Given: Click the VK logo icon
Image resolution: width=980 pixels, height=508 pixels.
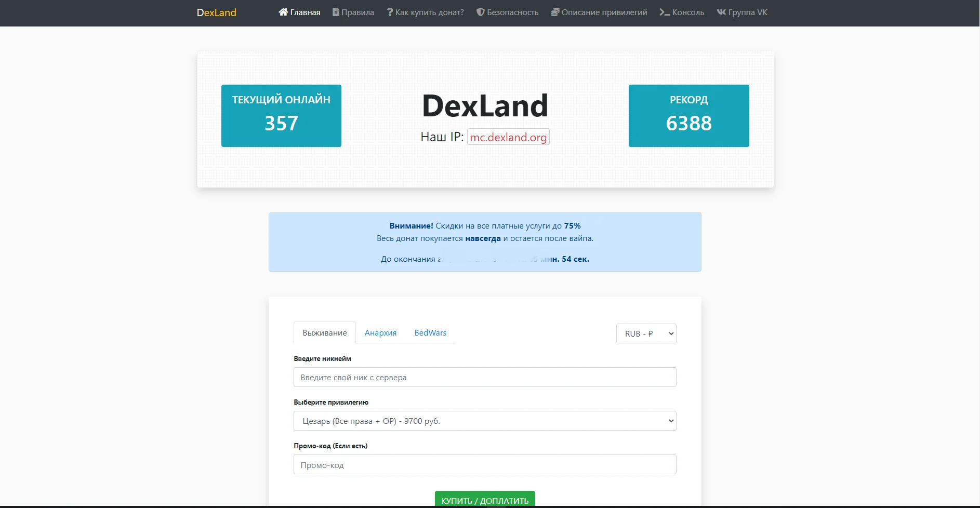Looking at the screenshot, I should (x=721, y=12).
